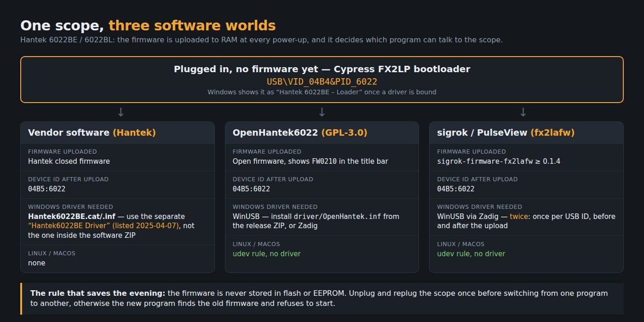The image size is (644, 322).
Task: Select 04B5:6022 in the Vendor software card
Action: click(x=47, y=189)
